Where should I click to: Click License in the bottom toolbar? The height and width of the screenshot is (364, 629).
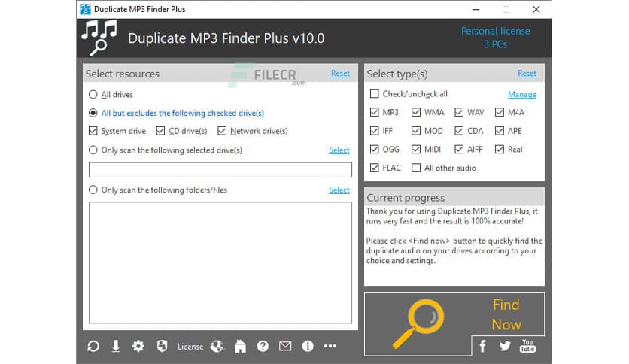[190, 347]
